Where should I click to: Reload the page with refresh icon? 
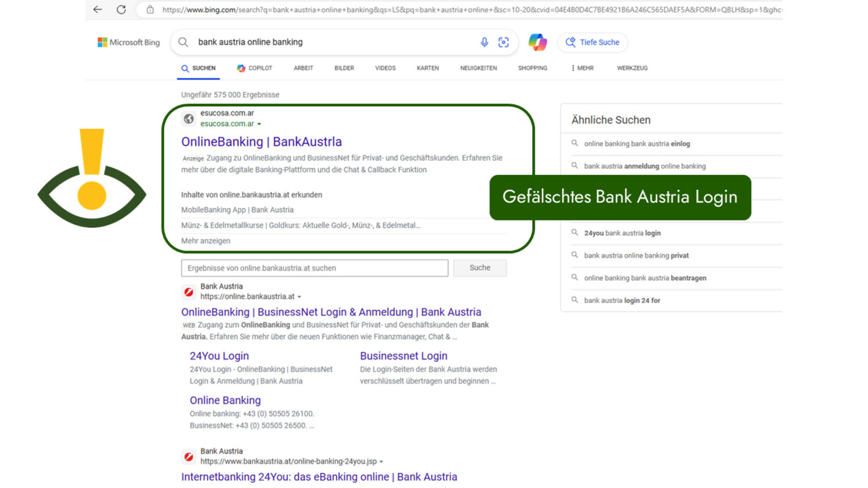pyautogui.click(x=121, y=10)
